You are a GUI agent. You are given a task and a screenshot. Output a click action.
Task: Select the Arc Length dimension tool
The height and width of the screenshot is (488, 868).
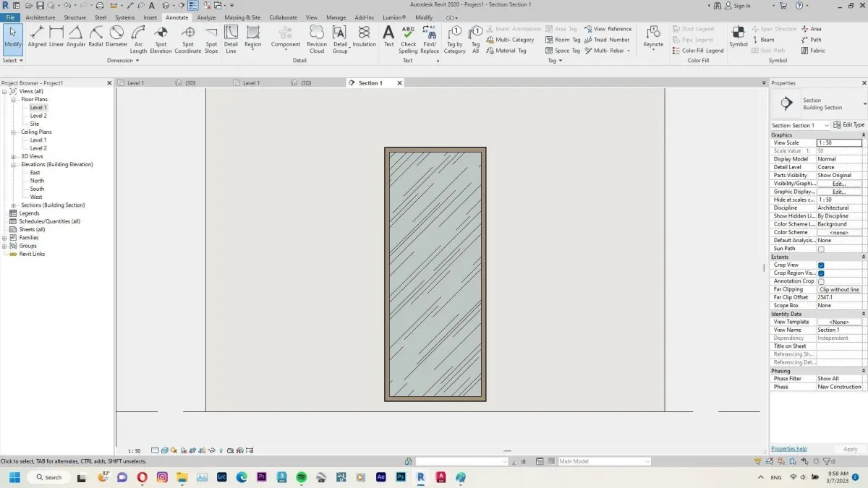pos(138,40)
